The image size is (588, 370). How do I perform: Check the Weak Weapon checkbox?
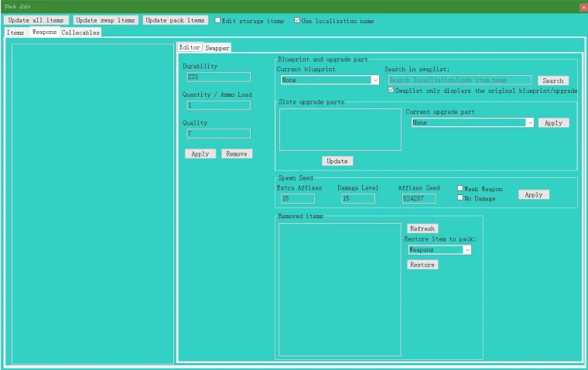(x=460, y=188)
